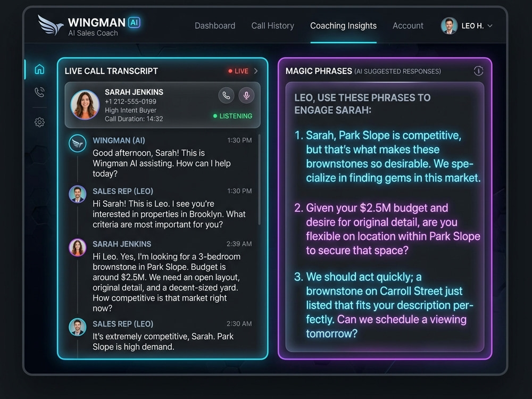
Task: Click Call Duration: 14:32
Action: 134,119
